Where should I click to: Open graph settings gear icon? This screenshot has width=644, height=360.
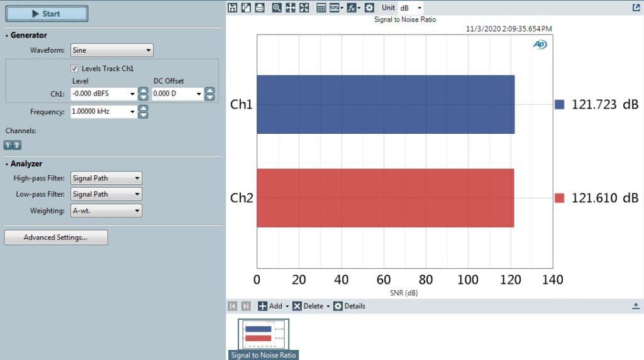369,8
